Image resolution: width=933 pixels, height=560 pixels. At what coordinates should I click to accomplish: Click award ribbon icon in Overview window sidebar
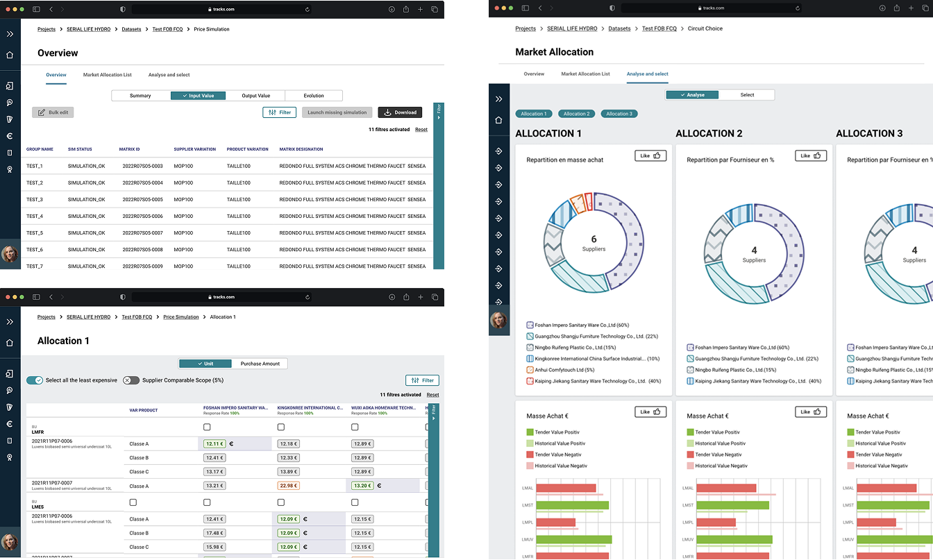10,169
